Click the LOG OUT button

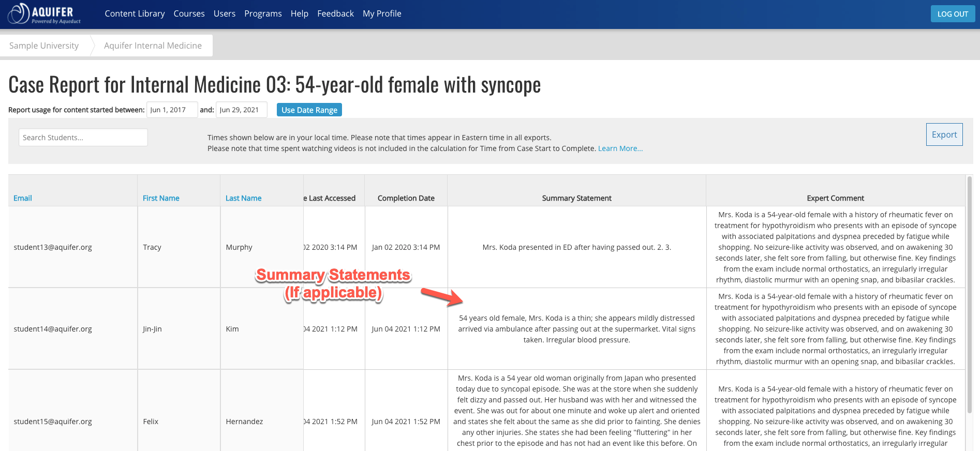[953, 14]
